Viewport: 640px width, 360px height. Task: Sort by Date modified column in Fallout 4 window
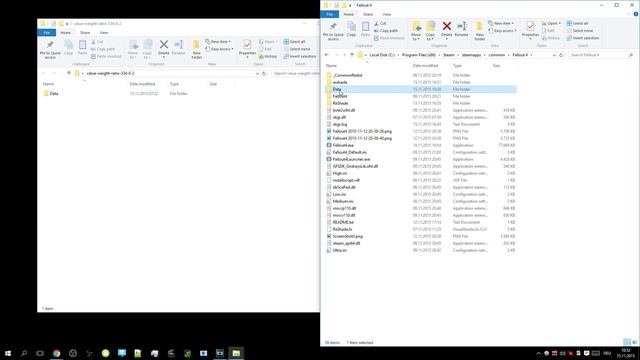425,66
